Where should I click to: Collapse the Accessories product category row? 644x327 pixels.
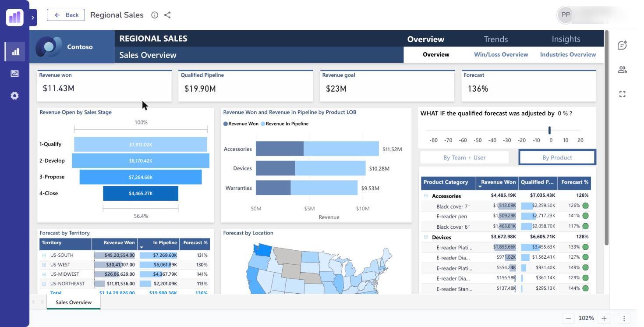pos(426,196)
